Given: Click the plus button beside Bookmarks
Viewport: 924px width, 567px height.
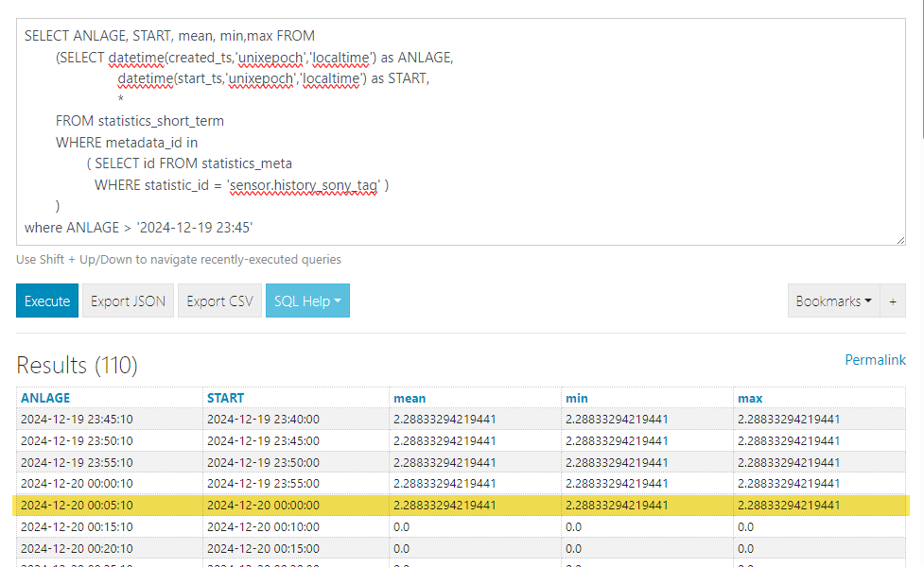Looking at the screenshot, I should tap(892, 301).
